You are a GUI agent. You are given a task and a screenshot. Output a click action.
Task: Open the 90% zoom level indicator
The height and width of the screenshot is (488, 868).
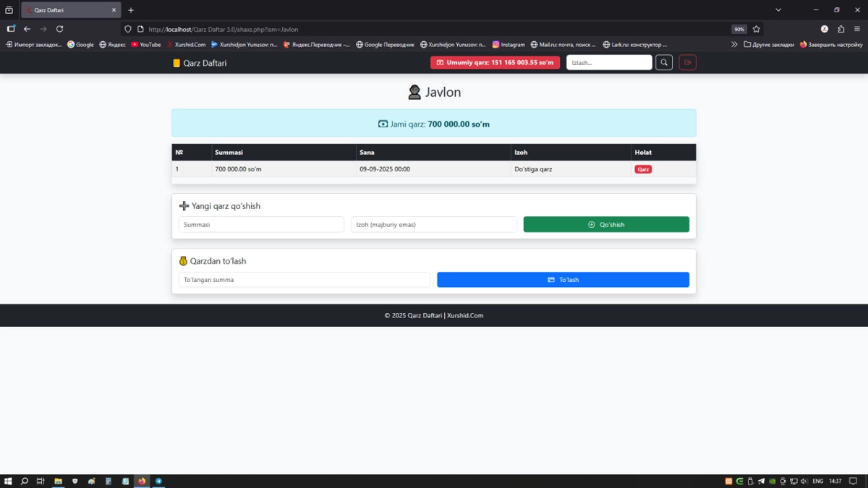click(739, 29)
